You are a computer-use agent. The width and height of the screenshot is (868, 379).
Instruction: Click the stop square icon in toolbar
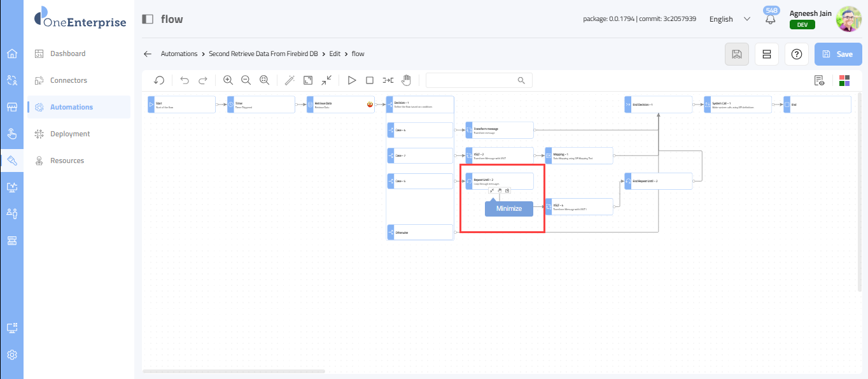click(x=369, y=80)
